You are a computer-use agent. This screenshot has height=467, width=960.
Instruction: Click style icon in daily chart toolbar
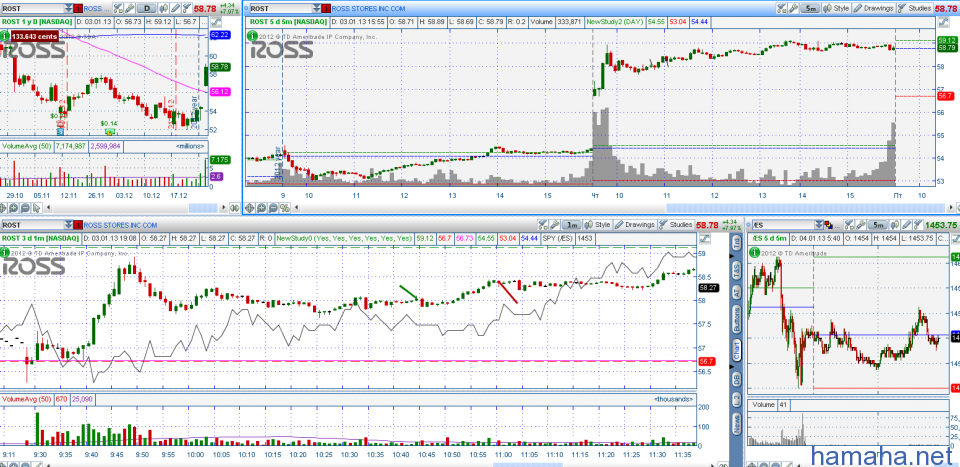(x=163, y=9)
